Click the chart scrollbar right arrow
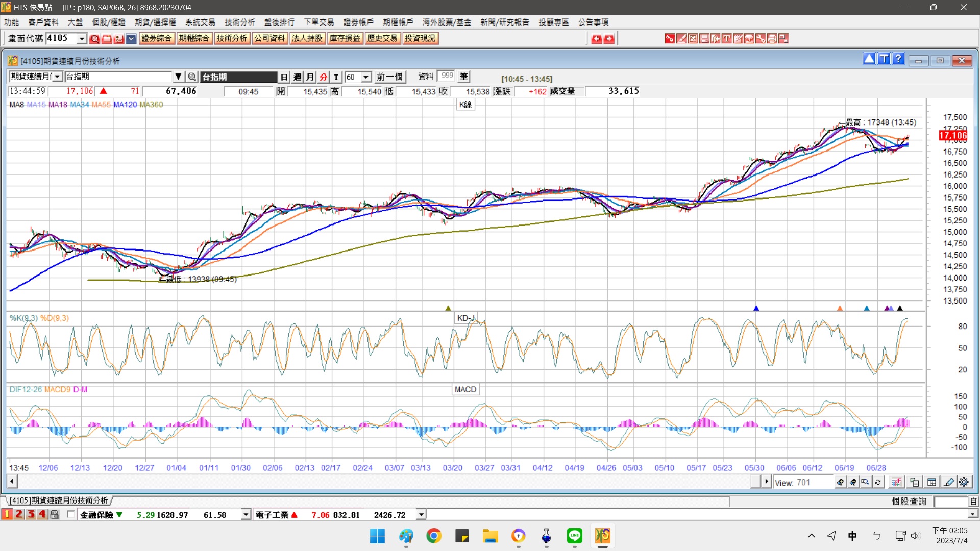The height and width of the screenshot is (551, 980). pos(766,482)
